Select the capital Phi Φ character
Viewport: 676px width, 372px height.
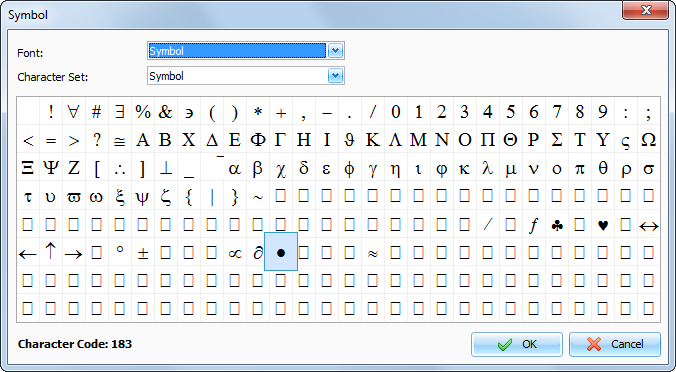tap(258, 141)
